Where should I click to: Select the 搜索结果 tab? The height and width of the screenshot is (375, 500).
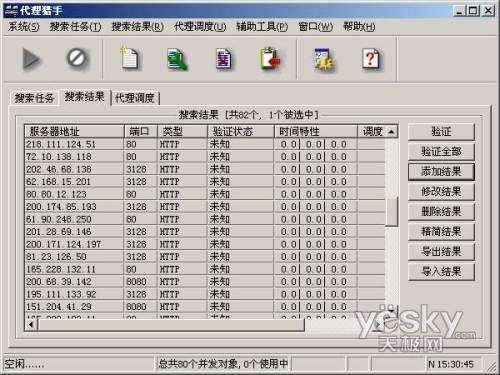point(85,97)
